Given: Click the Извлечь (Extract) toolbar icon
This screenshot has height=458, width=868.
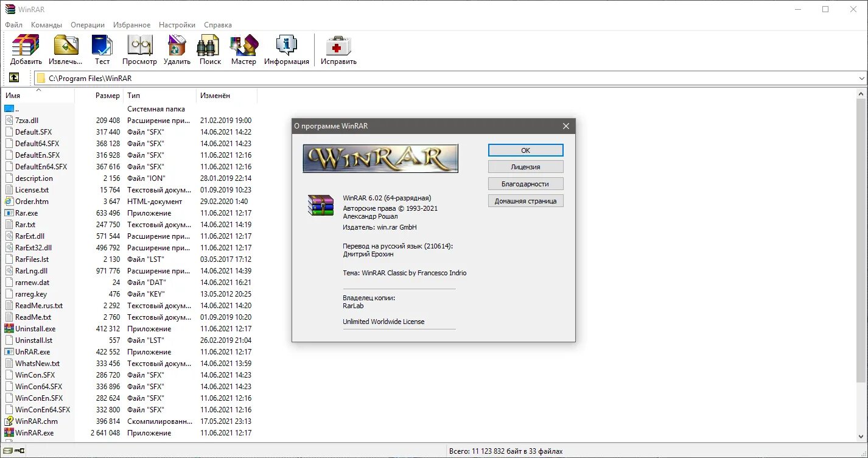Looking at the screenshot, I should [66, 45].
